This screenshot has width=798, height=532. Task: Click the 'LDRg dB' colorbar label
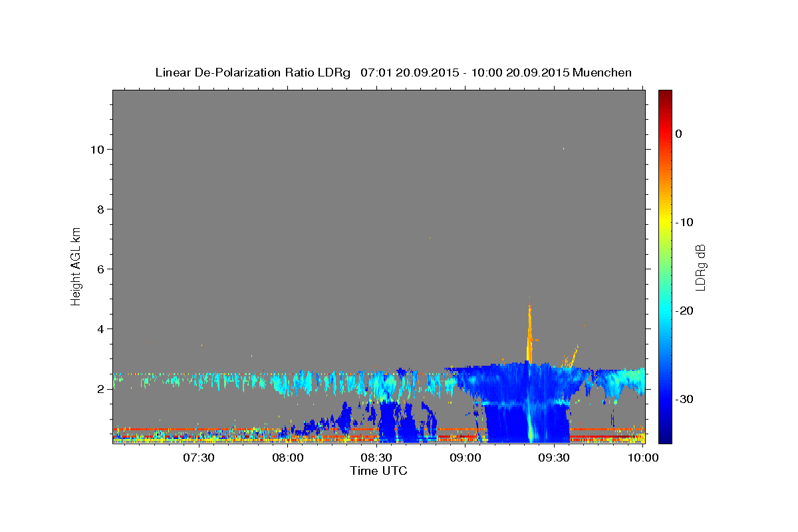[700, 267]
